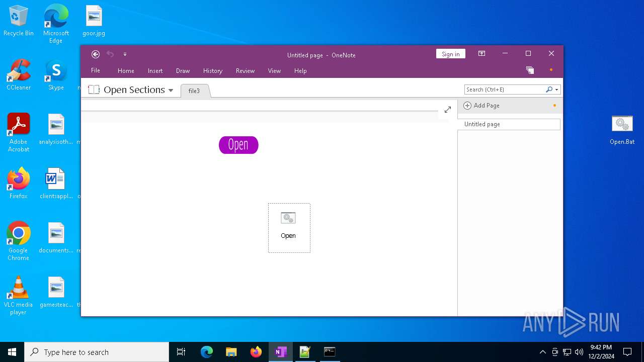Viewport: 644px width, 362px height.
Task: Switch to the Home ribbon tab
Action: pos(126,71)
